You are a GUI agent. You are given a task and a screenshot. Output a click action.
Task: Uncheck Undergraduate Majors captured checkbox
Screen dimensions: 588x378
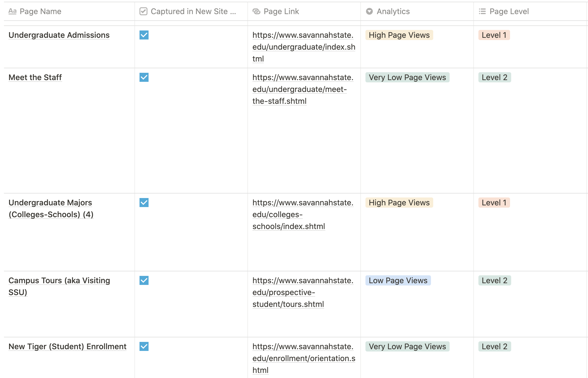coord(144,203)
